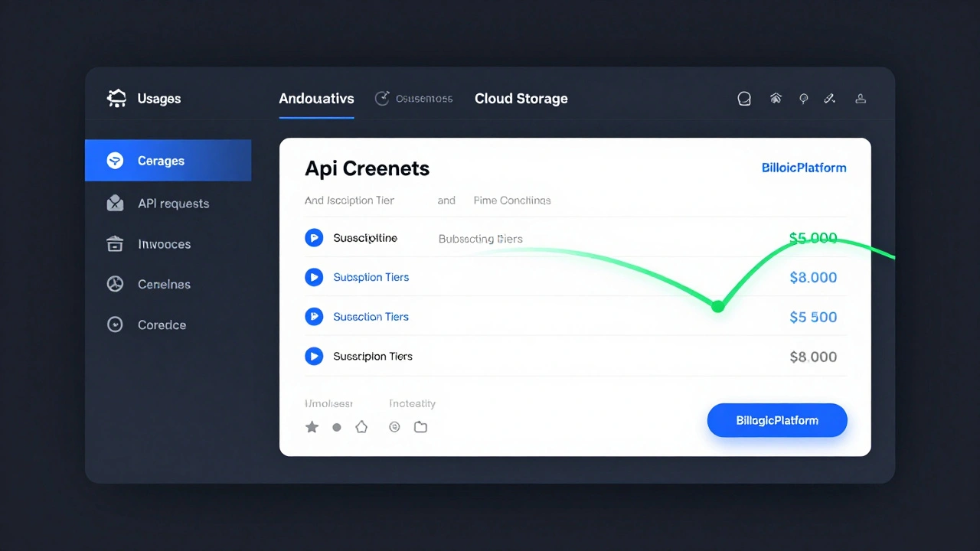
Task: Click the pentagon shape icon in footer
Action: point(361,427)
